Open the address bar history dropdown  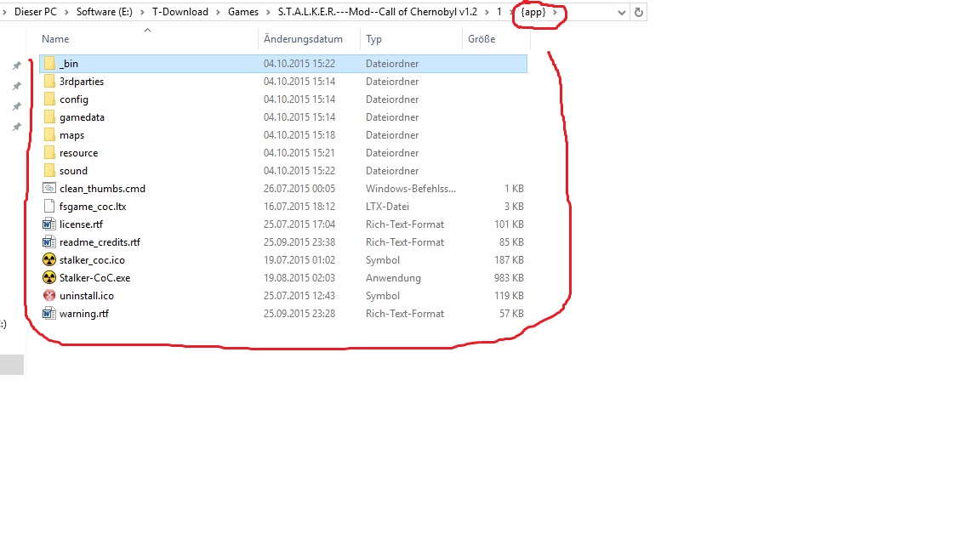coord(621,12)
